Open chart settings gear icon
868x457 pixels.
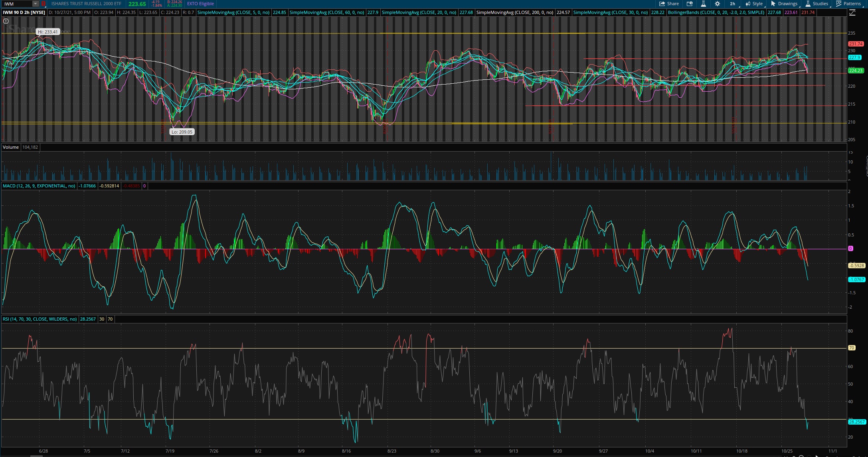click(x=717, y=4)
